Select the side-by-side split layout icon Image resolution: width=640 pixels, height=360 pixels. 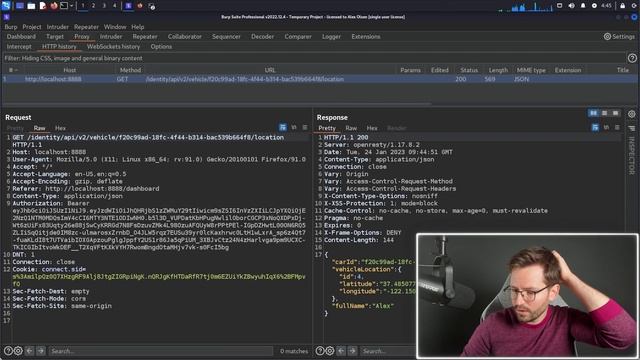[593, 113]
